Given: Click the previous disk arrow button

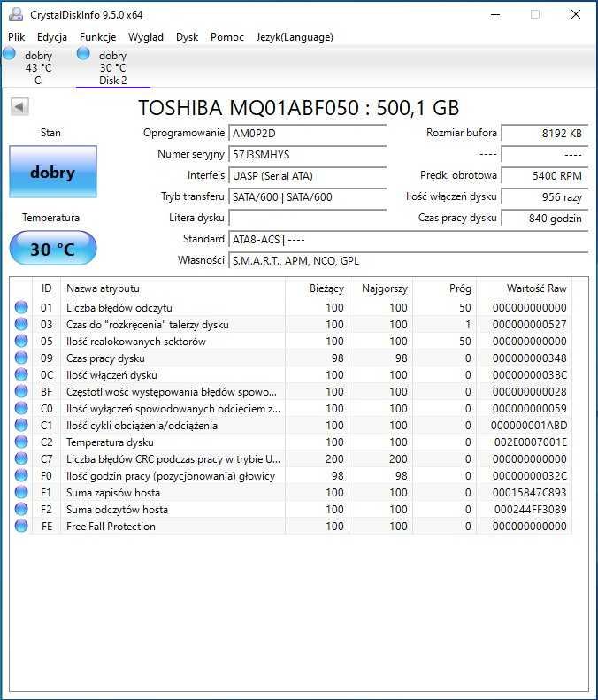Looking at the screenshot, I should coord(19,107).
